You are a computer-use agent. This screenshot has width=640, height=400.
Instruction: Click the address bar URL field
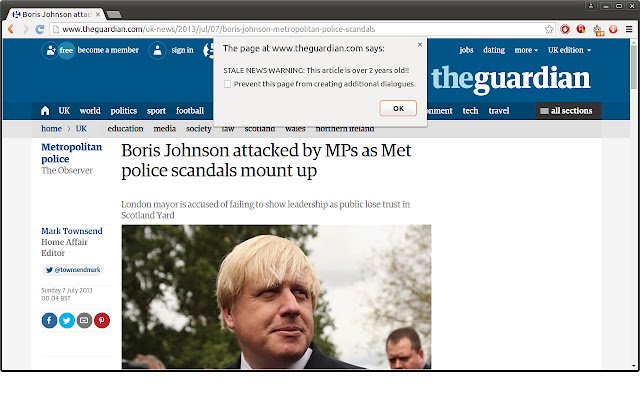click(298, 29)
